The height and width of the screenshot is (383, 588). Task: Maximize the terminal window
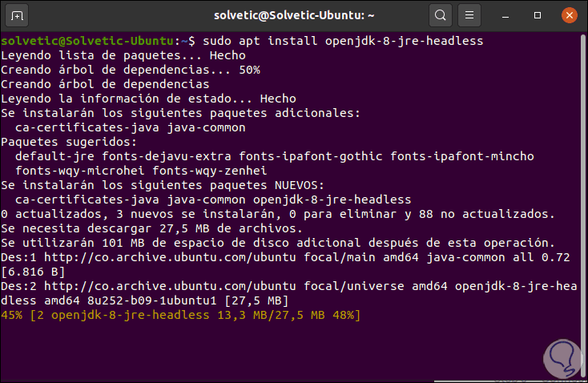click(x=538, y=15)
